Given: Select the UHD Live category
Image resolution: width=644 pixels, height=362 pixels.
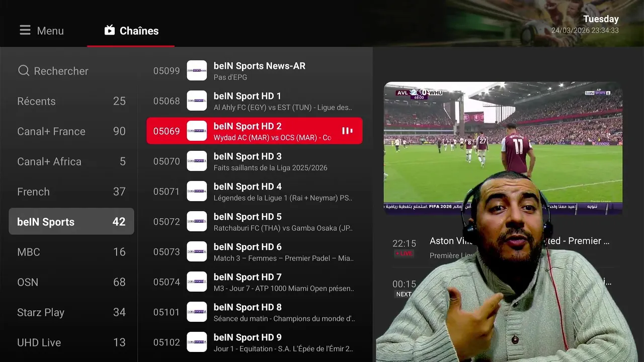Looking at the screenshot, I should pos(71,342).
